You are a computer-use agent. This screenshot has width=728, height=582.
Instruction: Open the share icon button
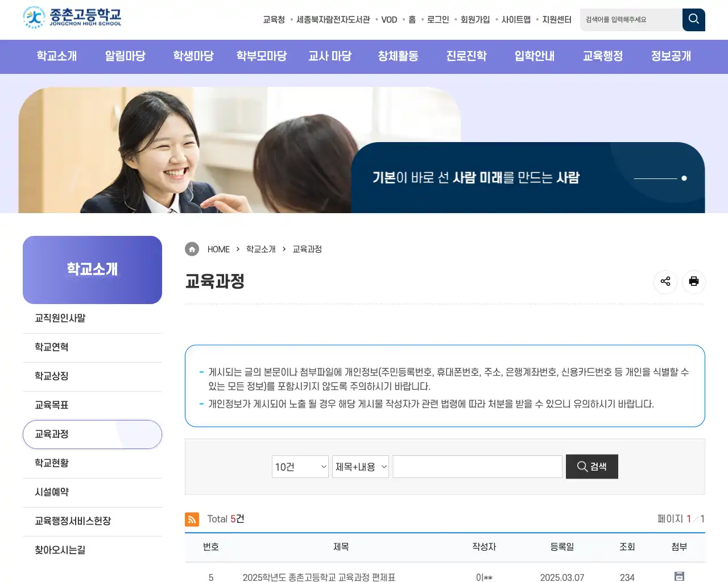665,281
